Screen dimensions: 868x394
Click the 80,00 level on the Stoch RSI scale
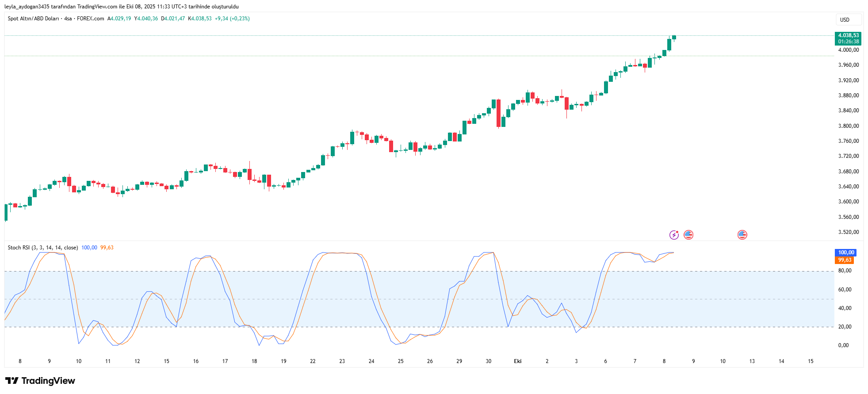coord(845,271)
